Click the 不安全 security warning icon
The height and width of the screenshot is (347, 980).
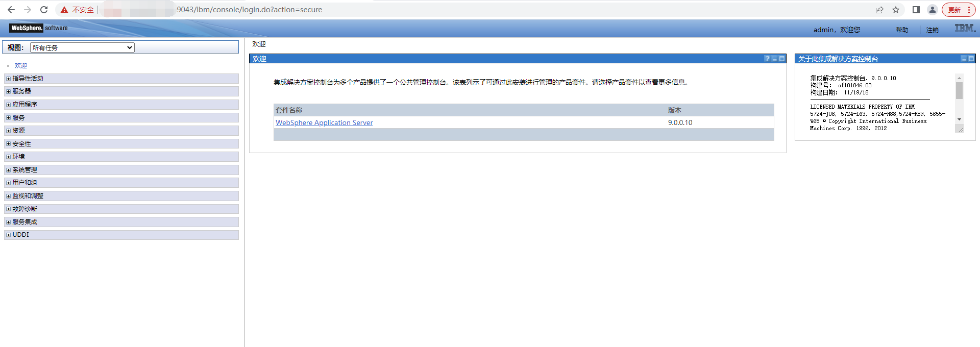pyautogui.click(x=64, y=10)
